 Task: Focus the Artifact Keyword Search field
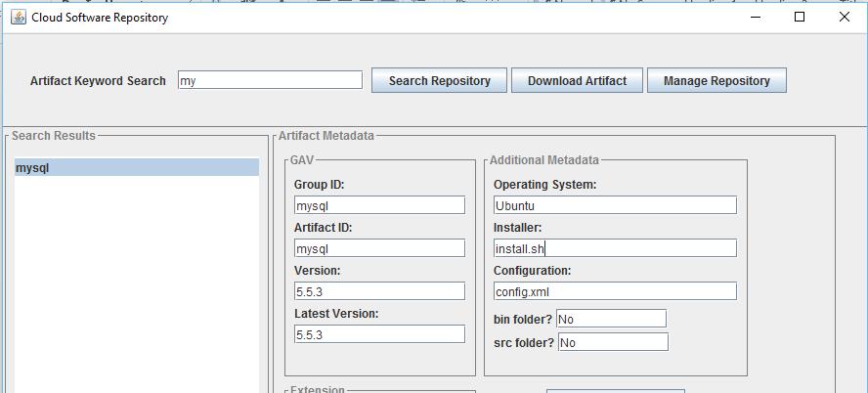270,80
